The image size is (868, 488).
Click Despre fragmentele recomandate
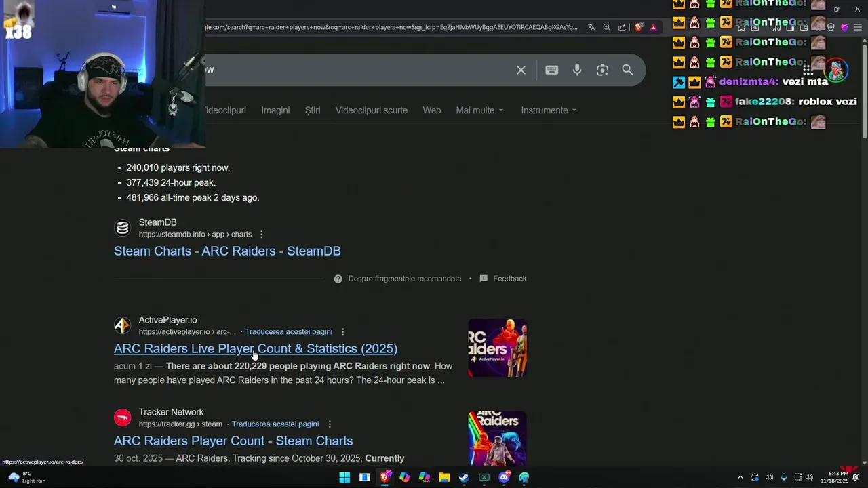point(404,279)
